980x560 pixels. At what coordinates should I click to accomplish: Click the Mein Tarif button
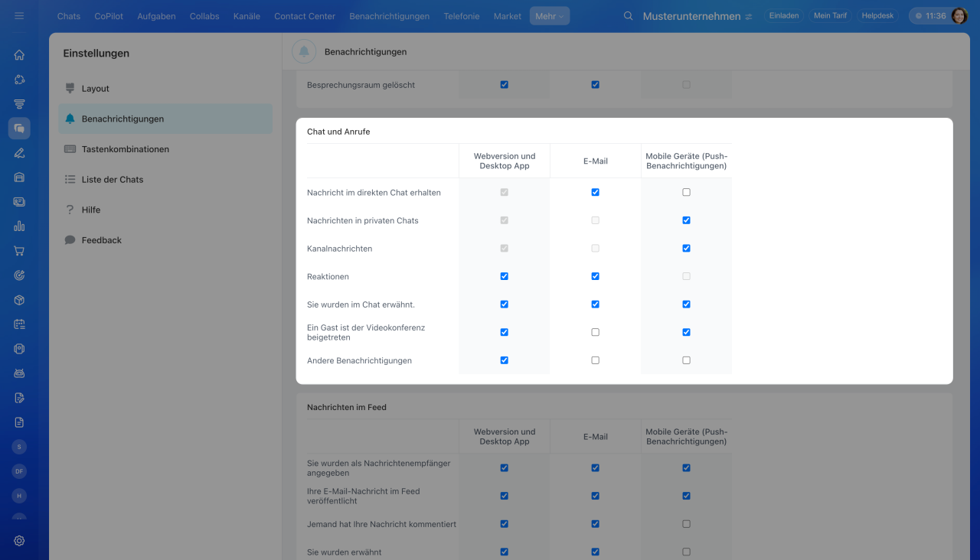tap(828, 16)
